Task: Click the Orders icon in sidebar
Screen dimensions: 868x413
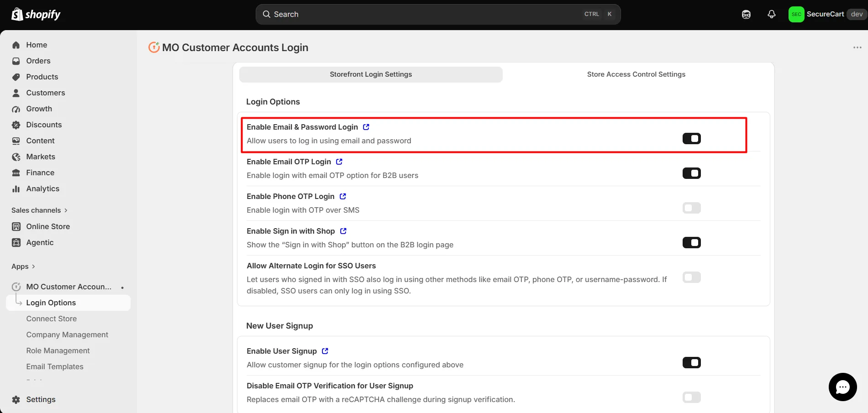Action: 16,61
